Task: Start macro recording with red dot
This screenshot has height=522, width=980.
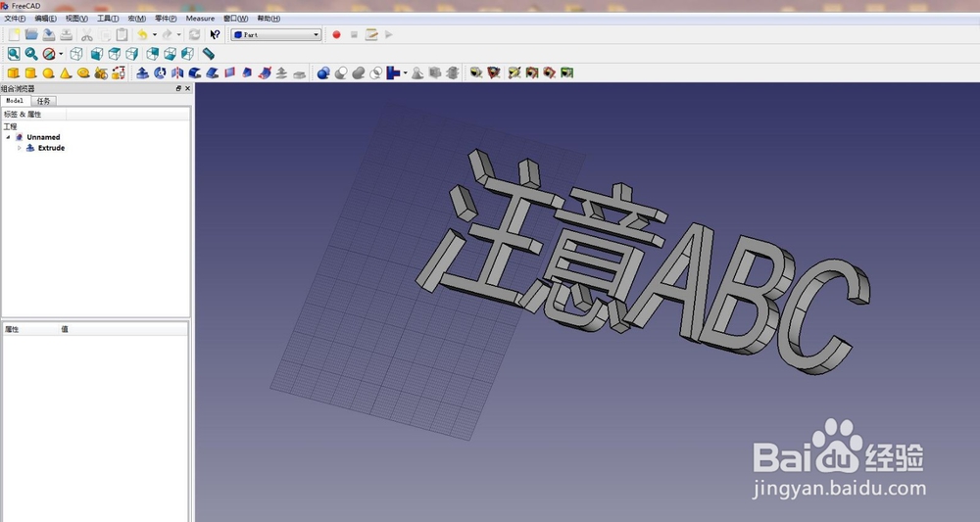Action: point(336,35)
